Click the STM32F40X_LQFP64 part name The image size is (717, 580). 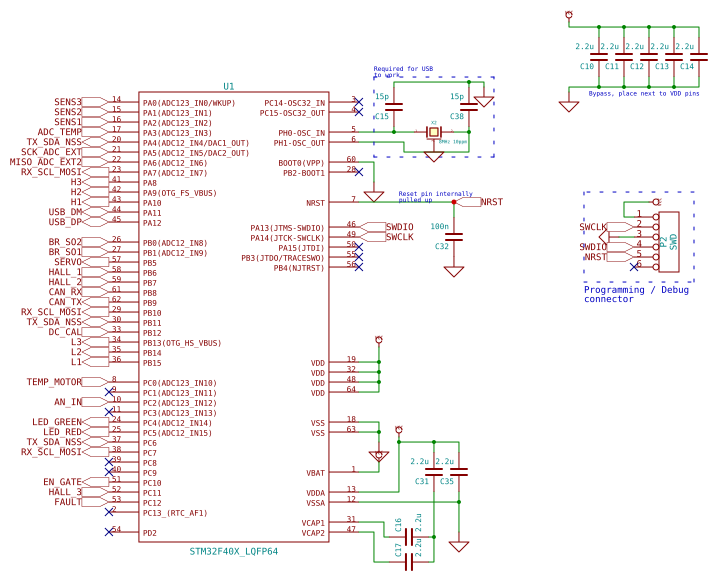(234, 552)
